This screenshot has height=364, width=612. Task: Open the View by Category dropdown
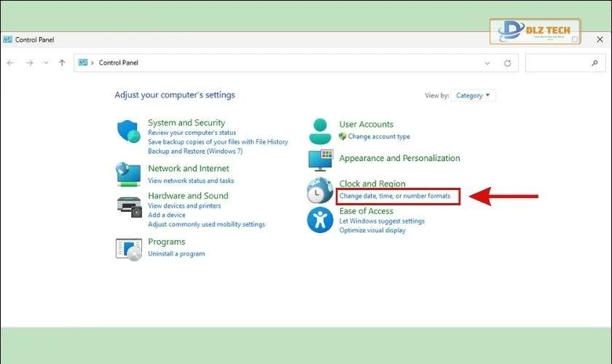click(473, 95)
